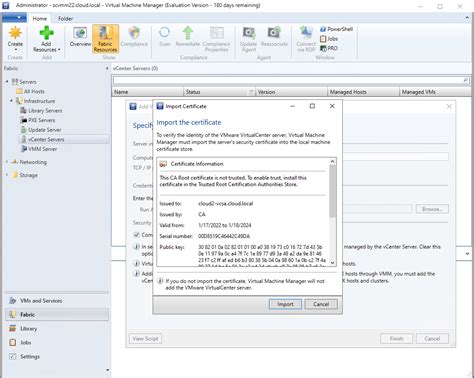Open Compliance Properties in ribbon
The height and width of the screenshot is (378, 474).
pos(216,39)
